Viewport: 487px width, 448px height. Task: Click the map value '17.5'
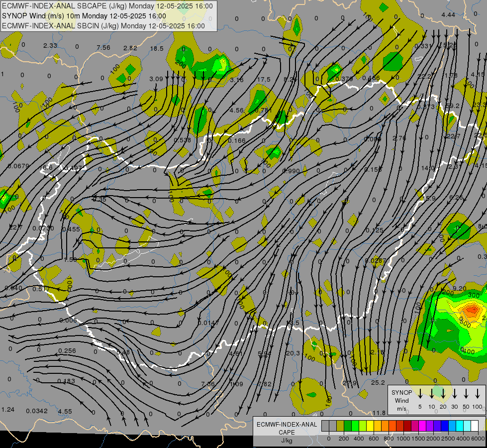coord(264,80)
